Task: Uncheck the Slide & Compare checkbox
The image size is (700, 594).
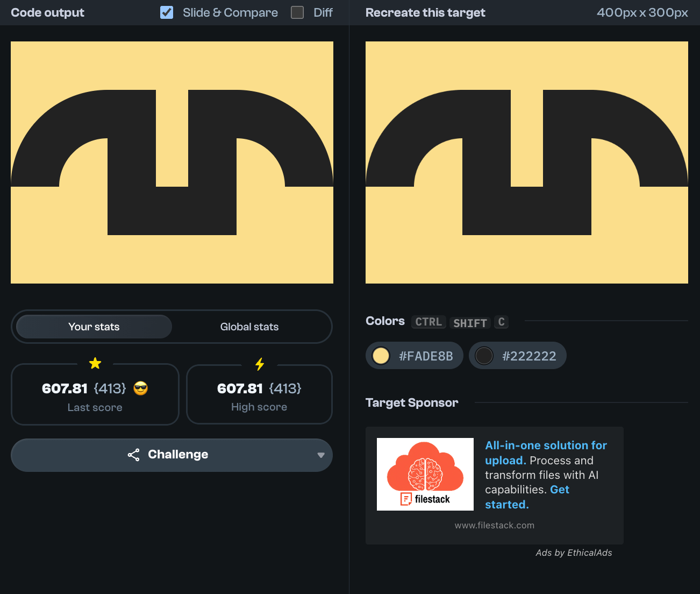Action: tap(167, 12)
